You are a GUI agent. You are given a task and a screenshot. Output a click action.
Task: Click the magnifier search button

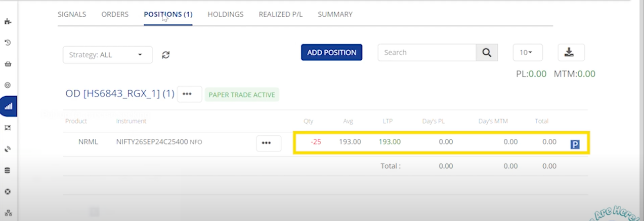[487, 53]
